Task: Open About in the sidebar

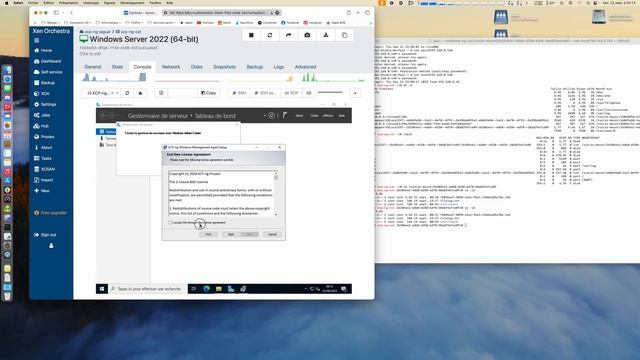Action: (43, 147)
